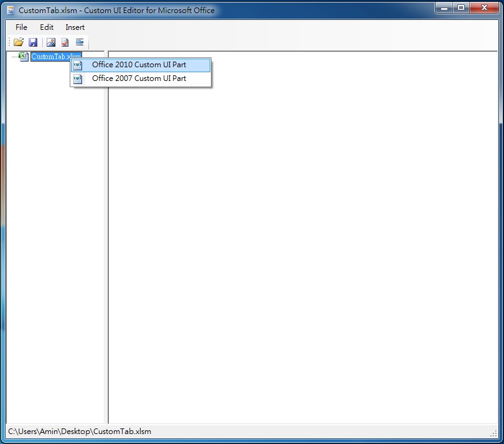Generate callbacks using the lines toolbar icon
The height and width of the screenshot is (444, 504).
point(79,42)
